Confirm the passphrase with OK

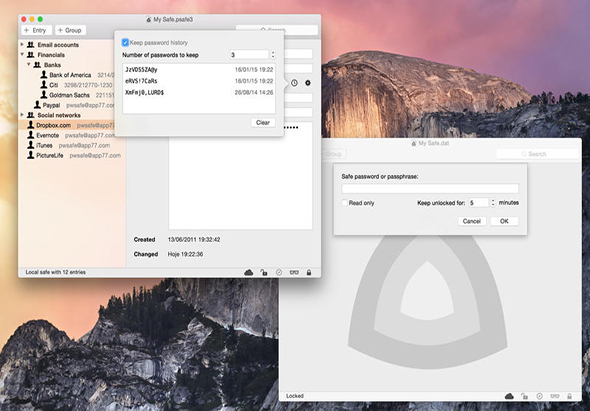click(504, 221)
